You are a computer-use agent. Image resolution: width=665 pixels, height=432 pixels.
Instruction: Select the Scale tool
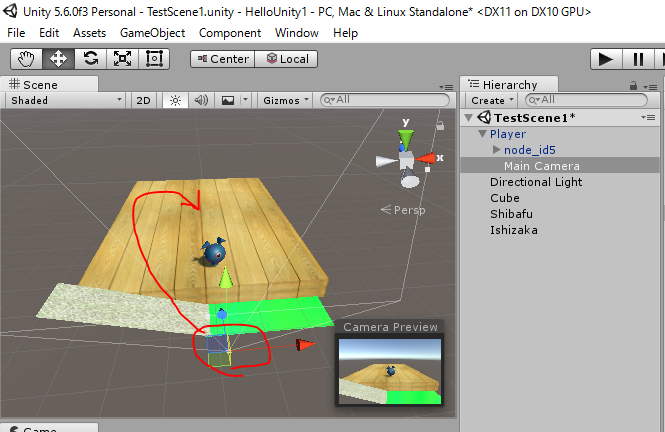(122, 59)
